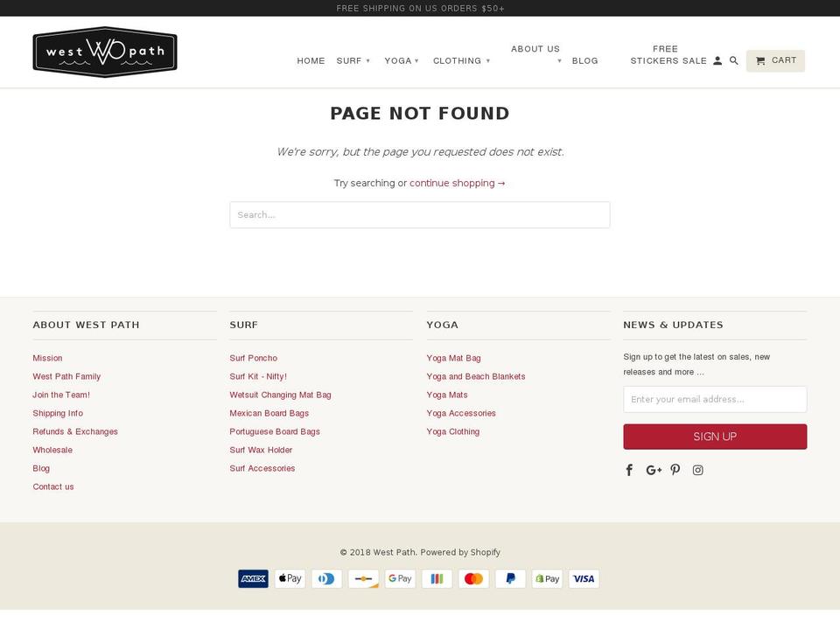Click the West Path logo
Screen dimensions: 840x630
tap(105, 52)
